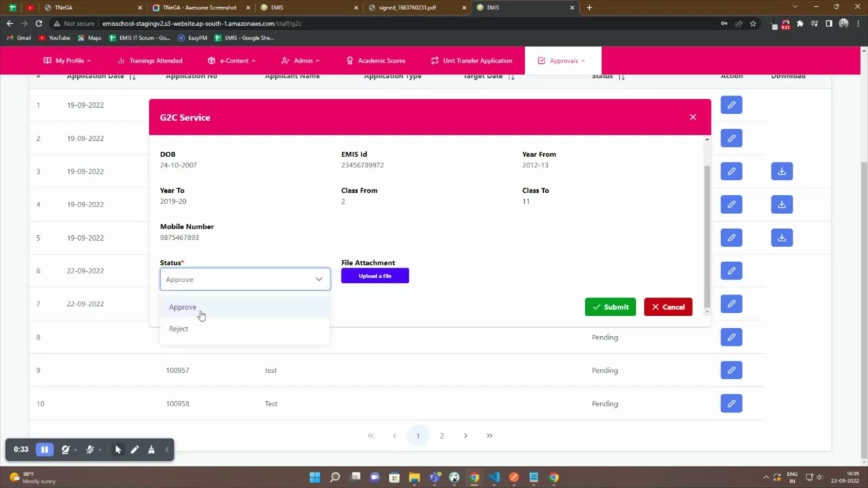
Task: Open taskbar Search
Action: (x=334, y=477)
